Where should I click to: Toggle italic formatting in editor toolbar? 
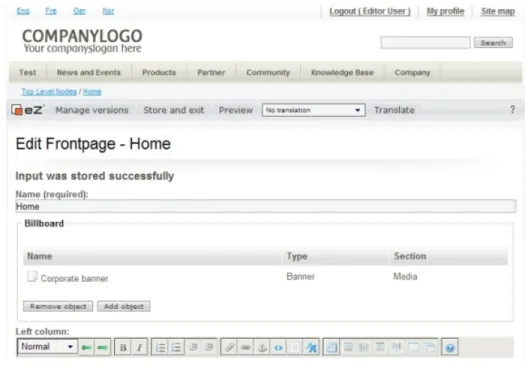point(139,347)
